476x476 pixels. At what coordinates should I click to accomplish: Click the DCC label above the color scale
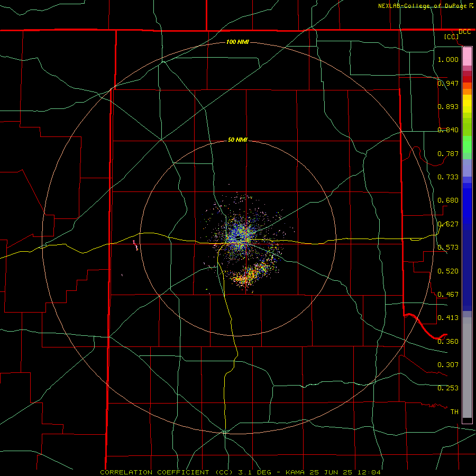(x=464, y=32)
